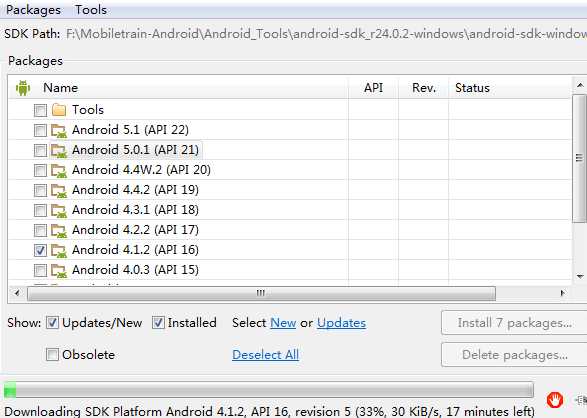587x418 pixels.
Task: Click Delete packages button
Action: click(x=514, y=354)
